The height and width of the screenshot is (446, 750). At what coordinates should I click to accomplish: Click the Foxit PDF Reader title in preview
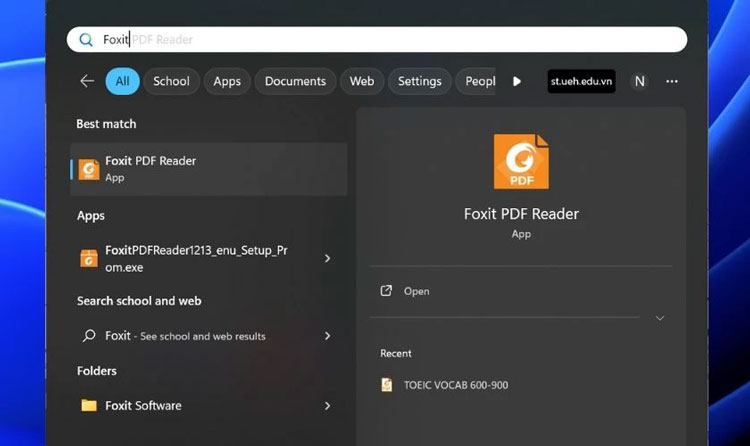coord(521,214)
